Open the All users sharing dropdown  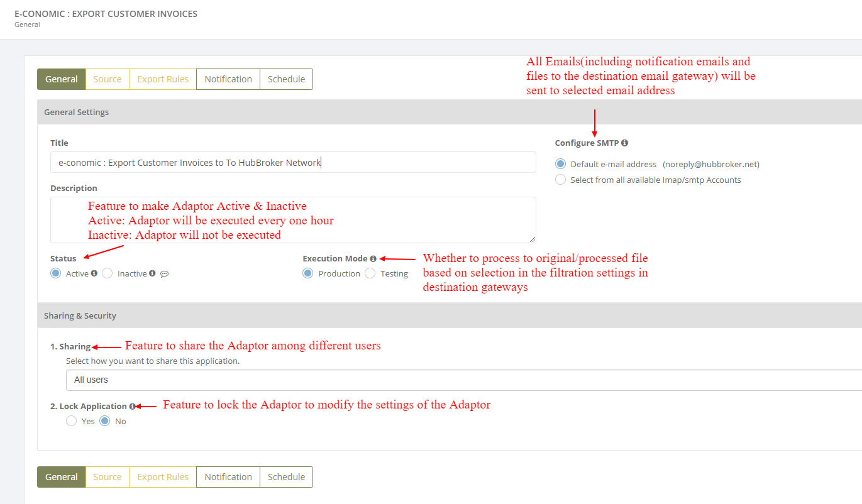464,380
